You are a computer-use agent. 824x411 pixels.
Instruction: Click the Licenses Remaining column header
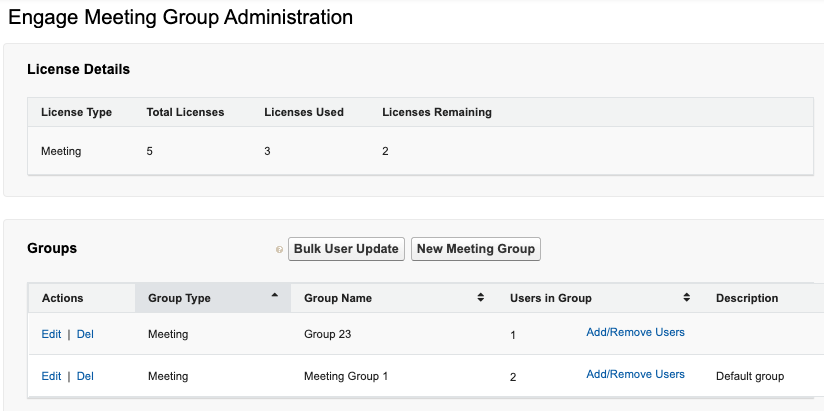pyautogui.click(x=436, y=112)
